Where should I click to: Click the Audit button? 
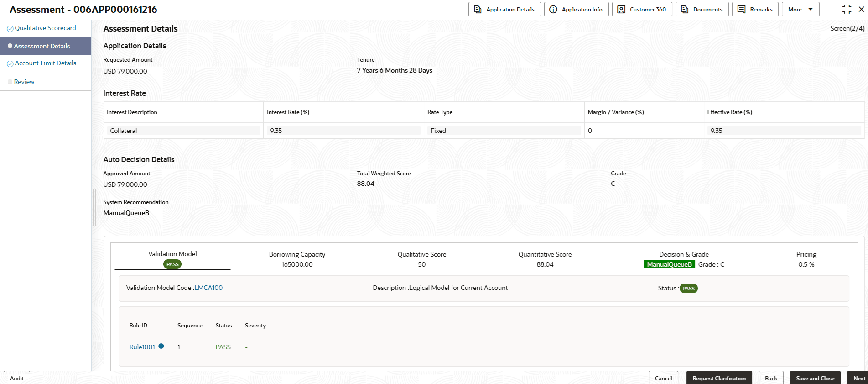(x=17, y=378)
